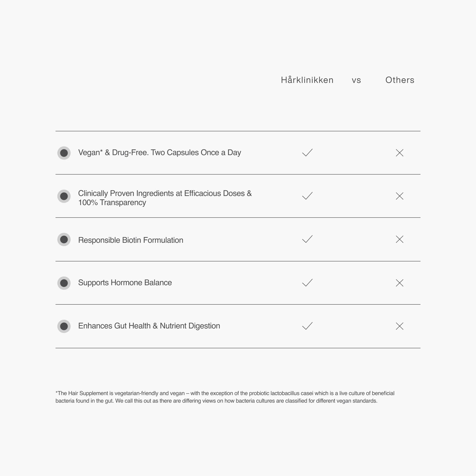Click the checkmark in Clinically Proven Ingredients row
This screenshot has height=476, width=476.
(307, 196)
